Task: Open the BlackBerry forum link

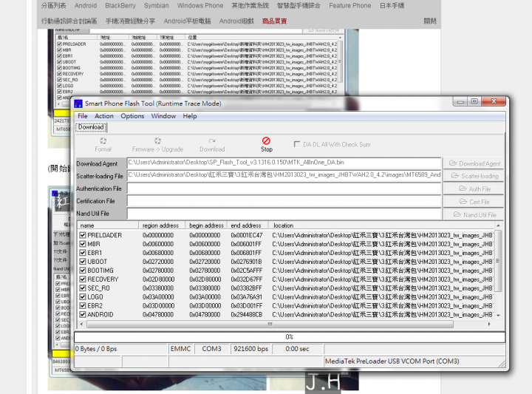Action: coord(120,6)
